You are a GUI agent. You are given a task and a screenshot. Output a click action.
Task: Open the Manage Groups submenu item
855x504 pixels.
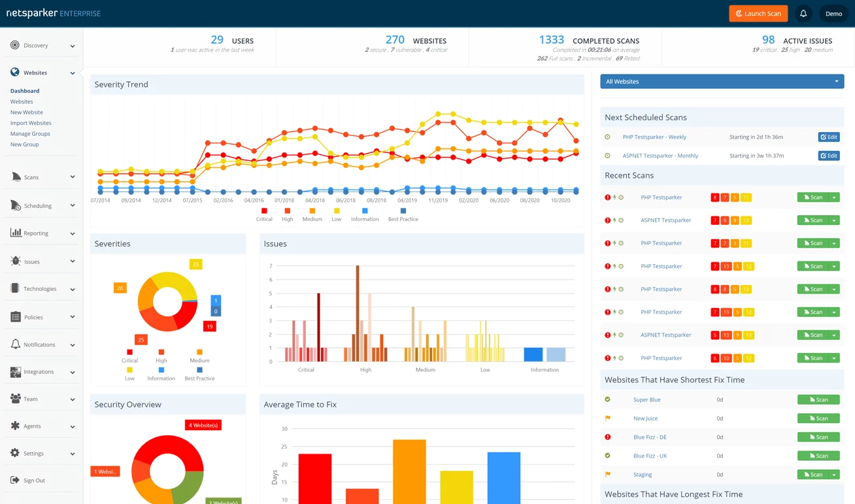[30, 134]
